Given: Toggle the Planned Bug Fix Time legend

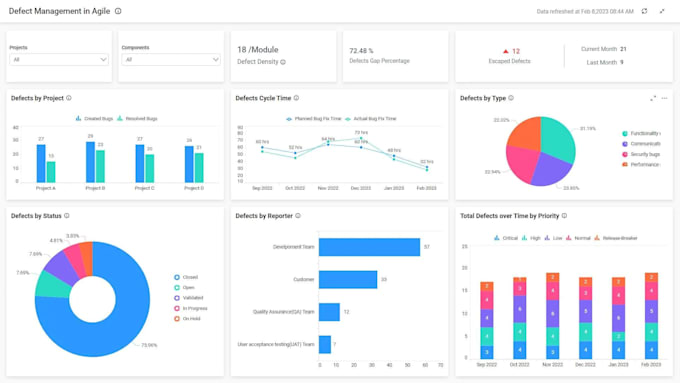Looking at the screenshot, I should [x=314, y=118].
